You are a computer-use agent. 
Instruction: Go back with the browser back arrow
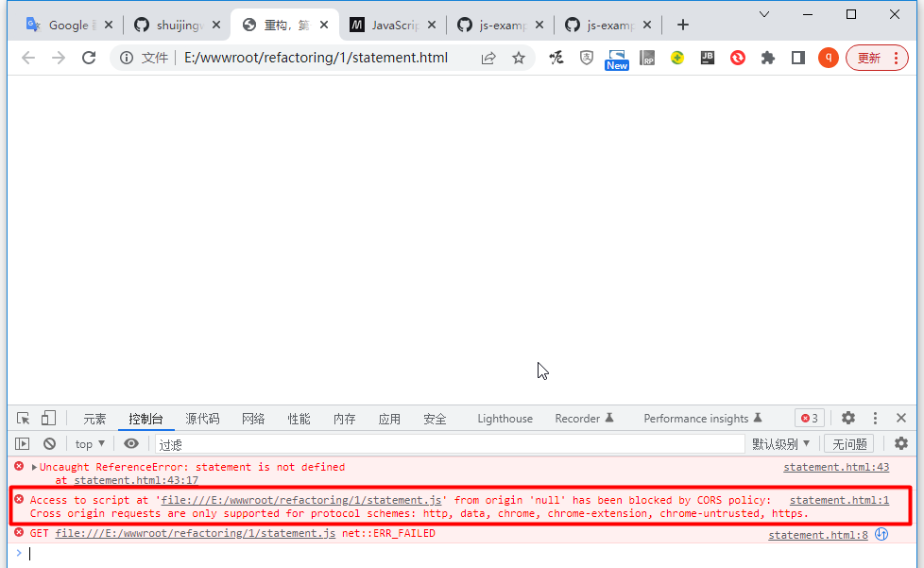pyautogui.click(x=28, y=58)
